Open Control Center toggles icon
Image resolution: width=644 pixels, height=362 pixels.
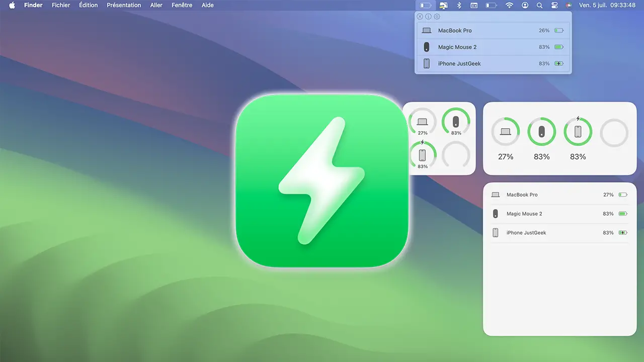[554, 5]
